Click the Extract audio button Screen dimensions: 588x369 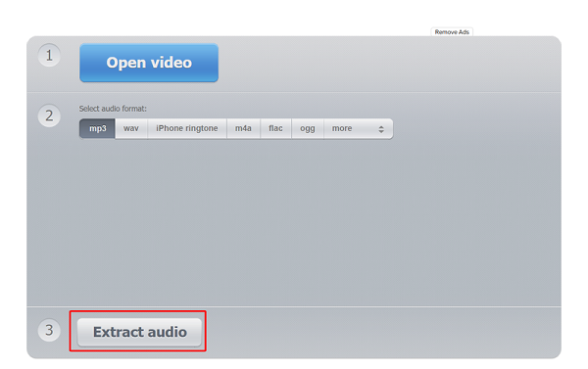[x=139, y=332]
